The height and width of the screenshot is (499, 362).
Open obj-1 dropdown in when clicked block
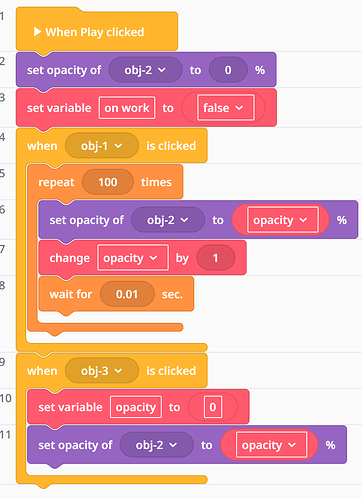click(x=102, y=146)
